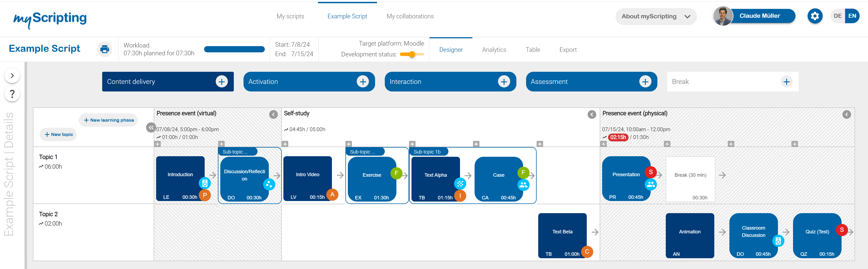Click the print script icon
Viewport: 868px width, 269px height.
coord(105,49)
